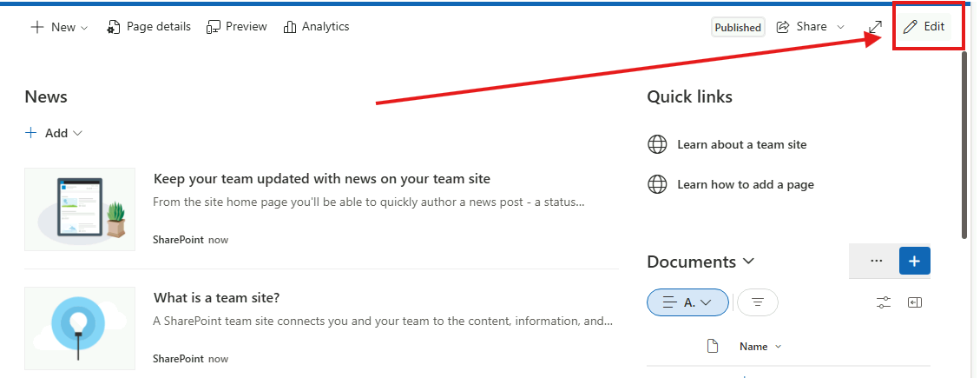980x378 pixels.
Task: Open the 'A.' view selector dropdown
Action: coord(687,302)
